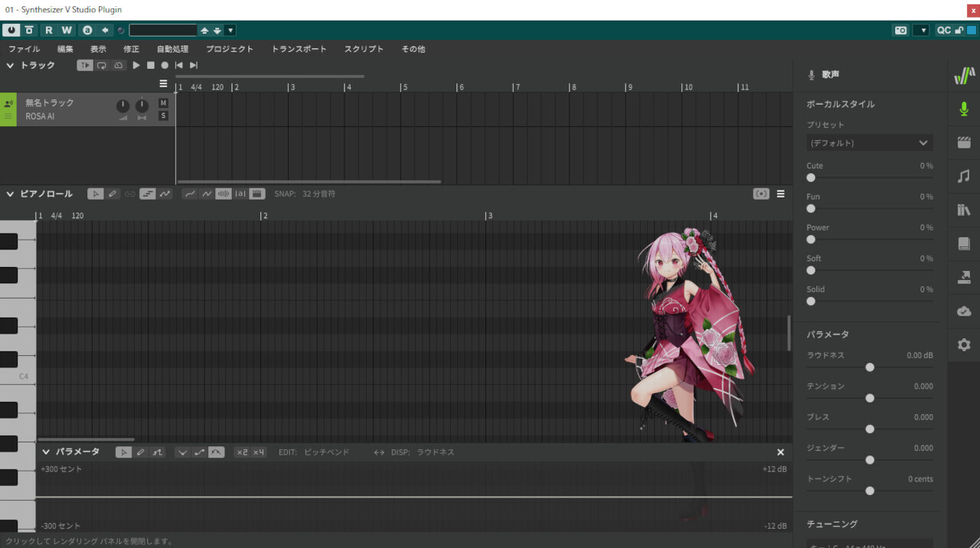Open the EDIT ピッチベンド dropdown
Viewport: 980px width, 548px height.
point(314,452)
